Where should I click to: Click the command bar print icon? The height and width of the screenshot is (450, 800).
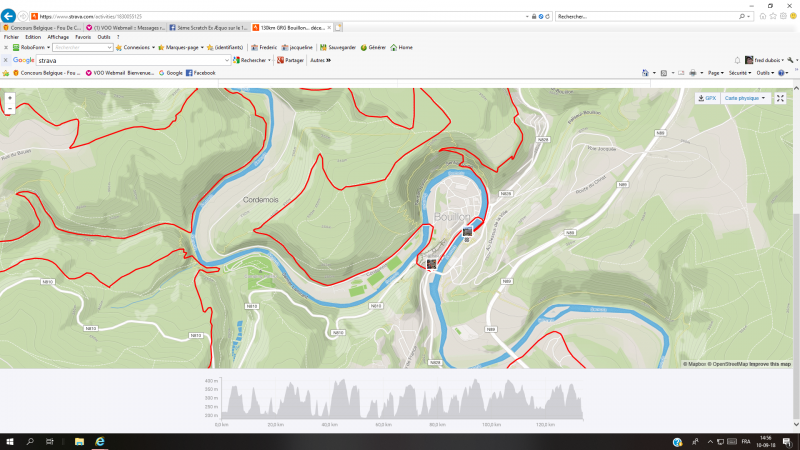pos(692,73)
